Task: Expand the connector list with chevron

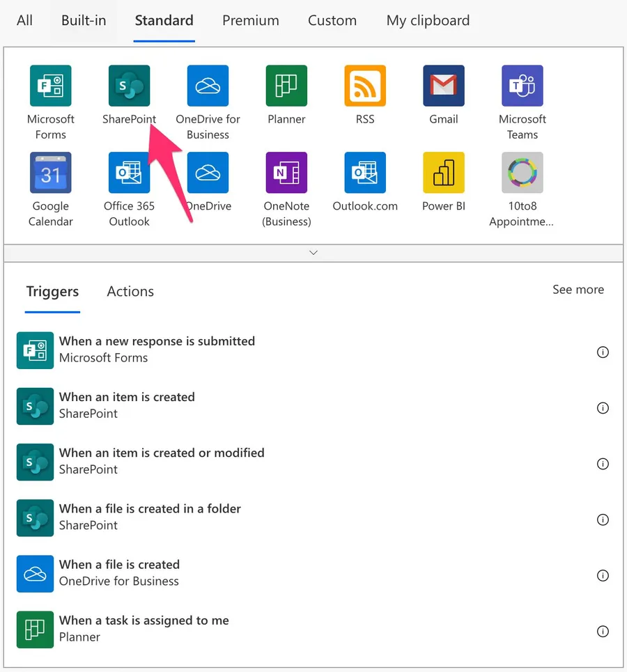Action: [313, 253]
